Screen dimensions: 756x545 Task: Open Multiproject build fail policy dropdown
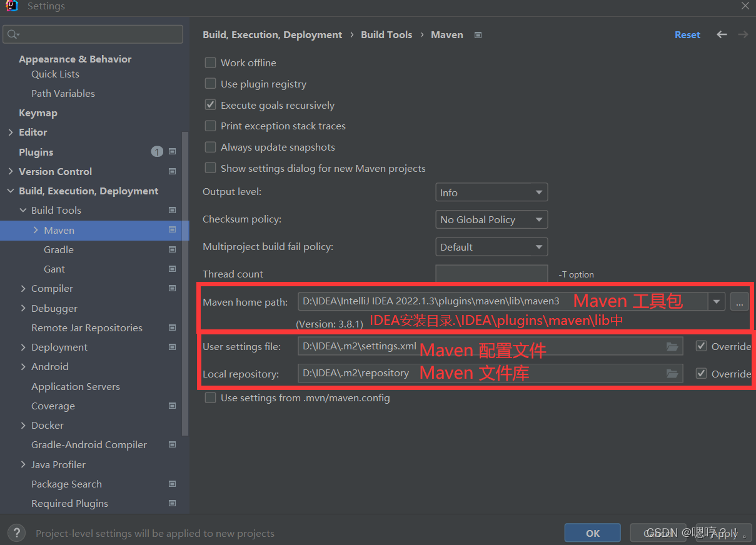point(491,247)
